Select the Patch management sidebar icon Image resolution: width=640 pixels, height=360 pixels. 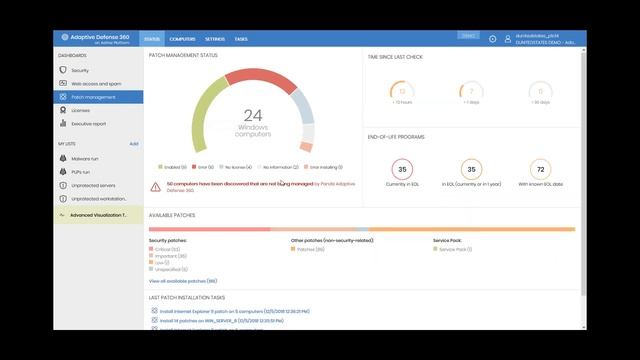pos(63,97)
